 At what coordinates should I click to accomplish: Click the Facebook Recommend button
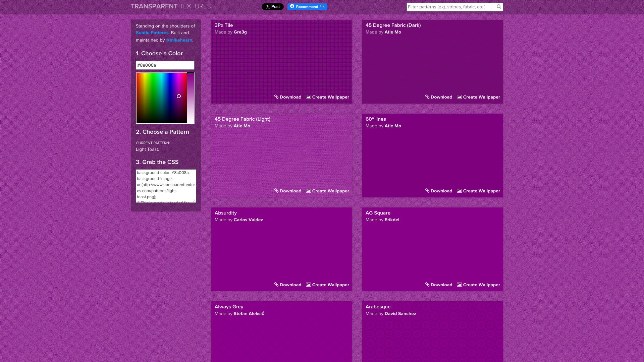tap(307, 7)
